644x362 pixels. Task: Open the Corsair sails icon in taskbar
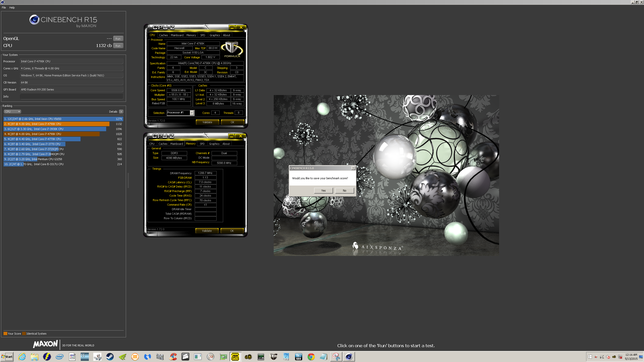(185, 357)
